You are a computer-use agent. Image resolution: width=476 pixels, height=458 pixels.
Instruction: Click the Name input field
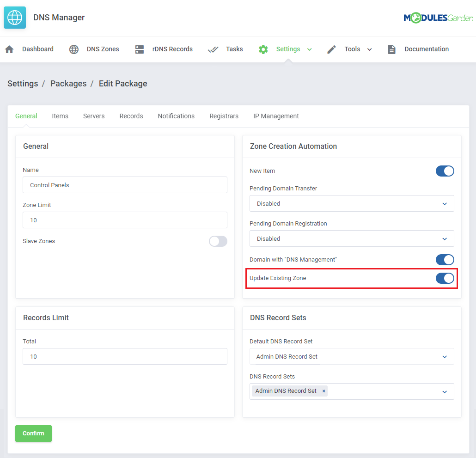pyautogui.click(x=125, y=185)
